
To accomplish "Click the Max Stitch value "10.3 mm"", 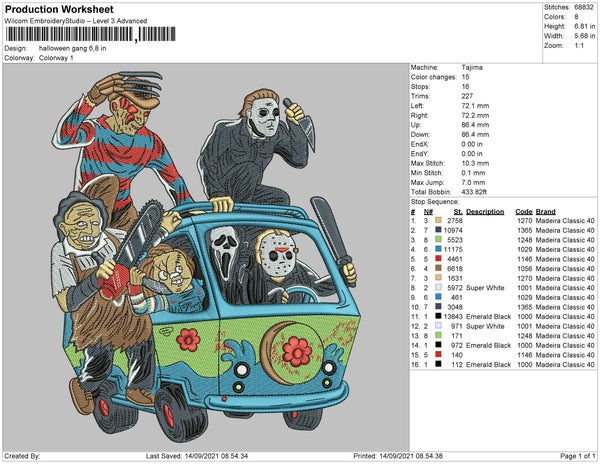I will [475, 163].
